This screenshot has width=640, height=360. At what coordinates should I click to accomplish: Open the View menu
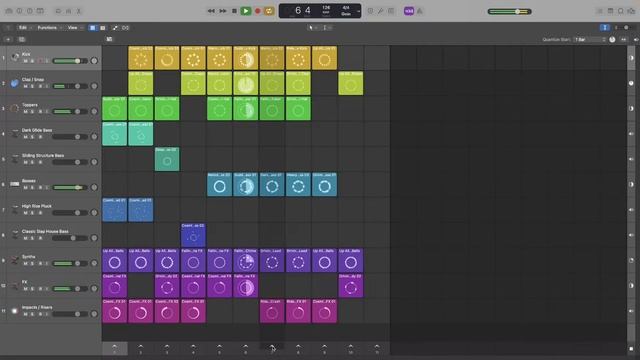pyautogui.click(x=72, y=28)
